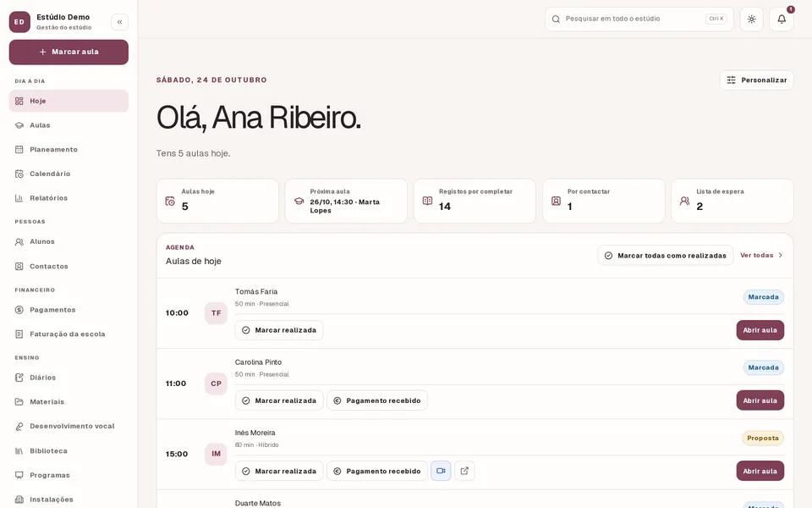The height and width of the screenshot is (508, 812).
Task: Click the student name Inês Moreira
Action: click(255, 433)
